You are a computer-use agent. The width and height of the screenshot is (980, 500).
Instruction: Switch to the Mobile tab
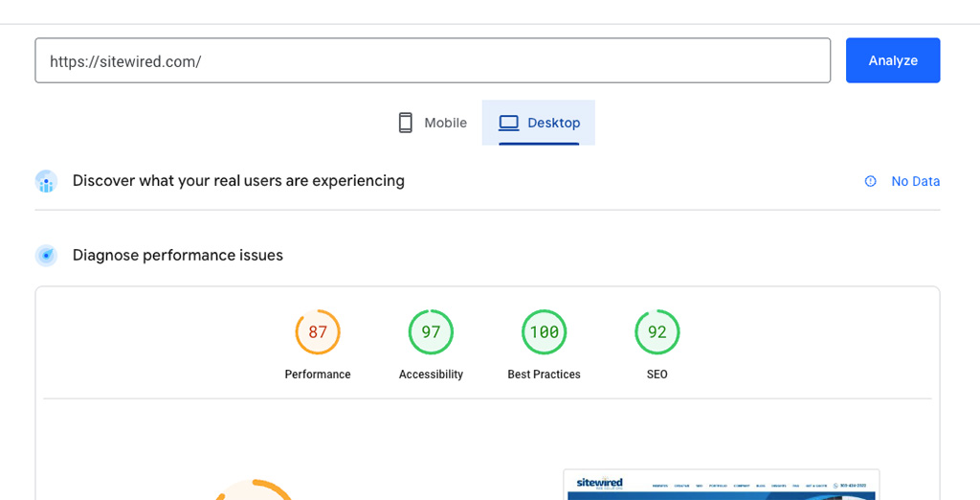pos(433,123)
